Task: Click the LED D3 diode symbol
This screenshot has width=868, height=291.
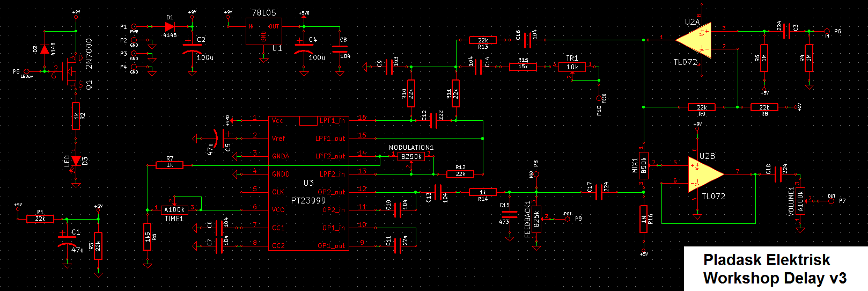Action: point(76,161)
